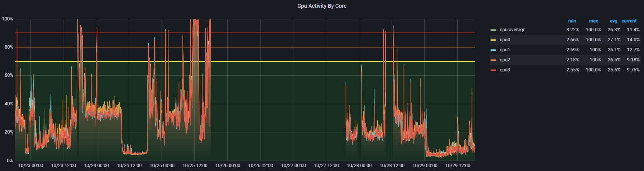644x171 pixels.
Task: Click the 40% y-axis label
Action: (x=9, y=104)
